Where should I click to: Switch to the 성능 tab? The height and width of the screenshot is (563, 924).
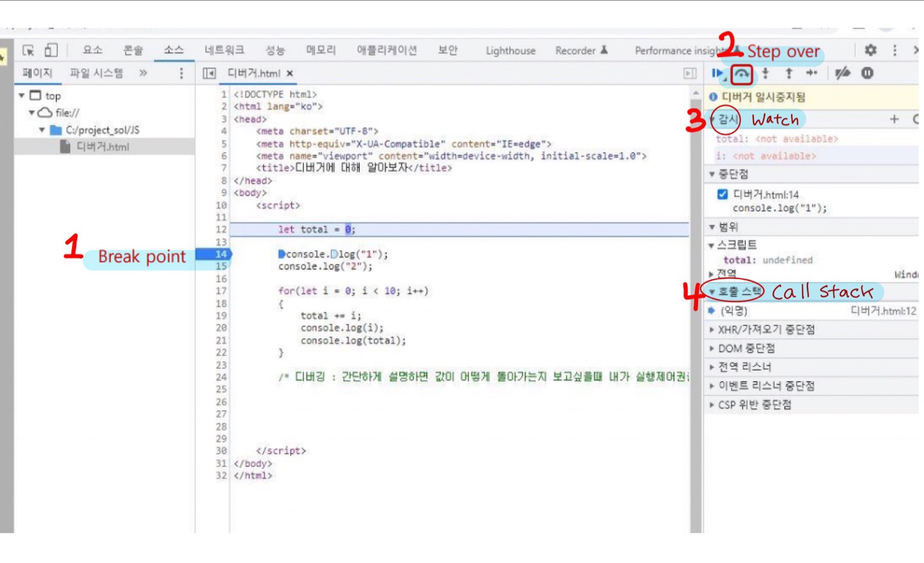tap(275, 50)
